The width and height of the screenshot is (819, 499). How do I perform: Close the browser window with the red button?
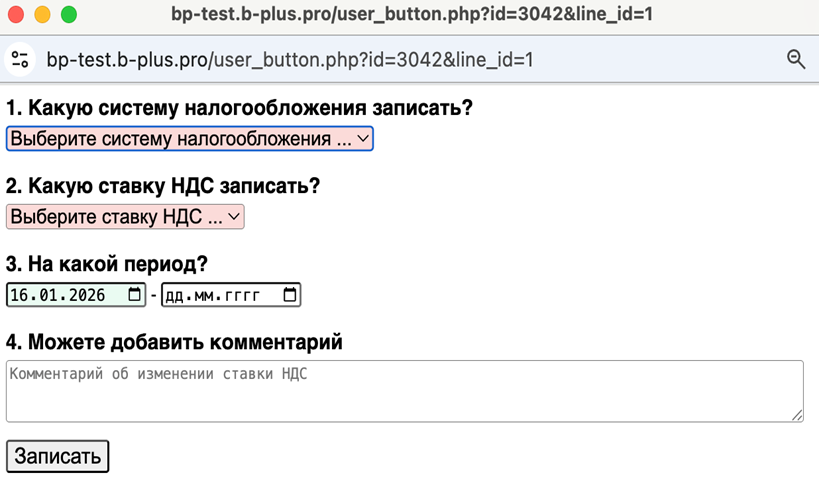(x=15, y=15)
